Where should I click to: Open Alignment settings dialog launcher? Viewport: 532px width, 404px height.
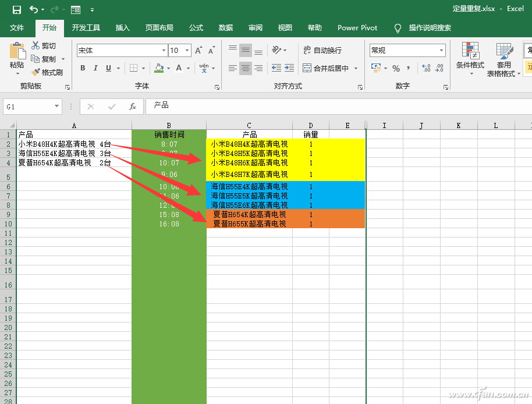point(360,87)
